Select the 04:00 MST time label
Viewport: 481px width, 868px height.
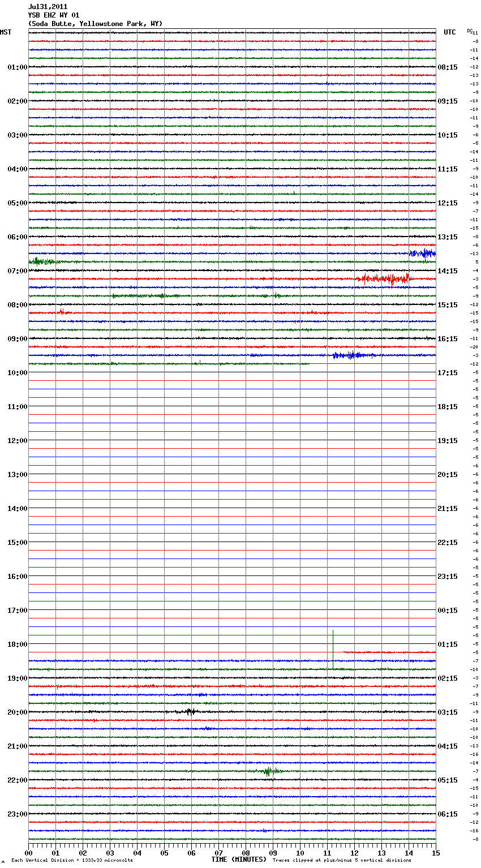[x=18, y=169]
